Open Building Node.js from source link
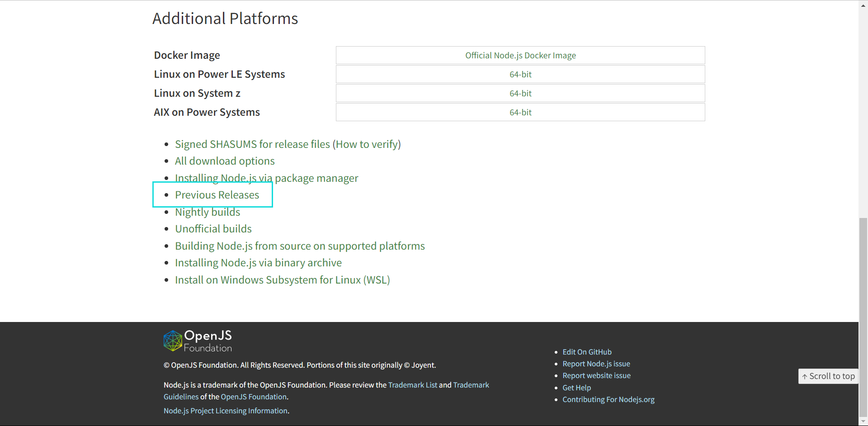This screenshot has width=868, height=426. [x=300, y=246]
